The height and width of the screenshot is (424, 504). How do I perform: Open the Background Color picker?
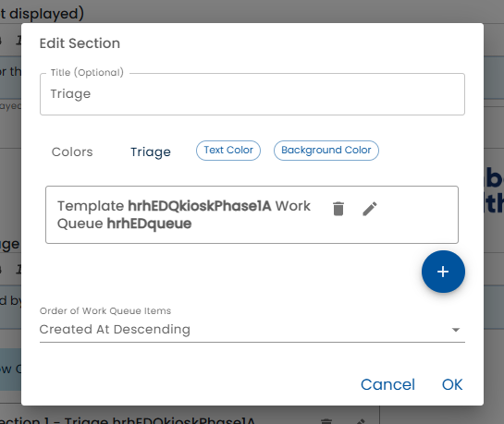coord(326,151)
